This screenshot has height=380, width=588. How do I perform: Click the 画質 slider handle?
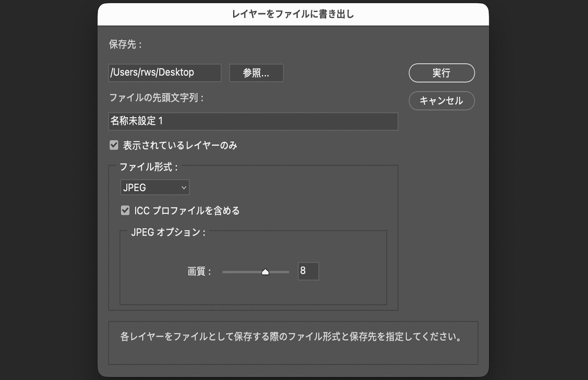point(266,271)
